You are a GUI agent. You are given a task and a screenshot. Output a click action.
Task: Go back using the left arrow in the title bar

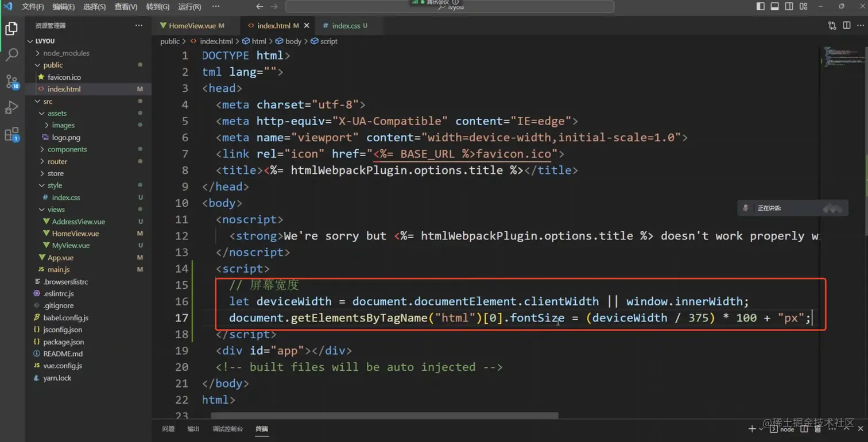tap(259, 6)
